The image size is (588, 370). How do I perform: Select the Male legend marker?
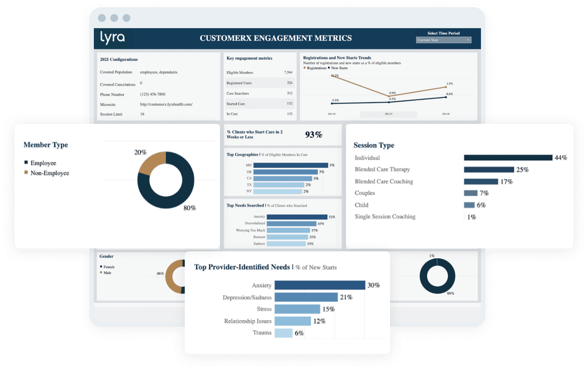pyautogui.click(x=101, y=273)
